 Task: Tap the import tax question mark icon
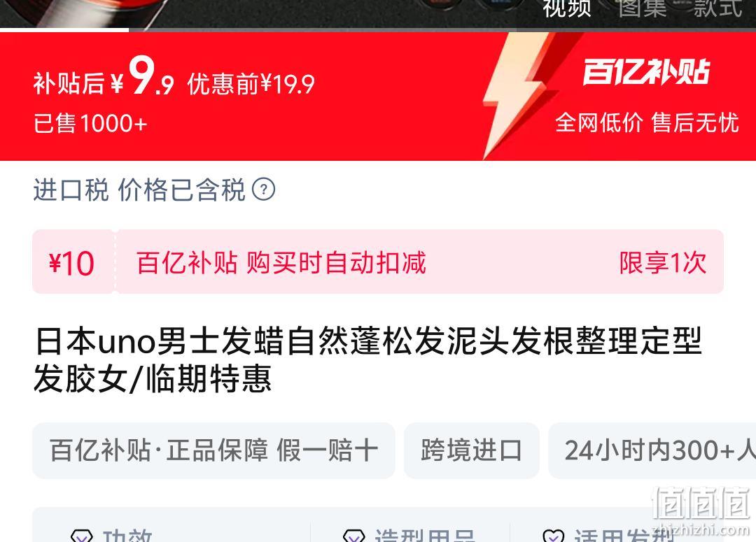tap(264, 190)
